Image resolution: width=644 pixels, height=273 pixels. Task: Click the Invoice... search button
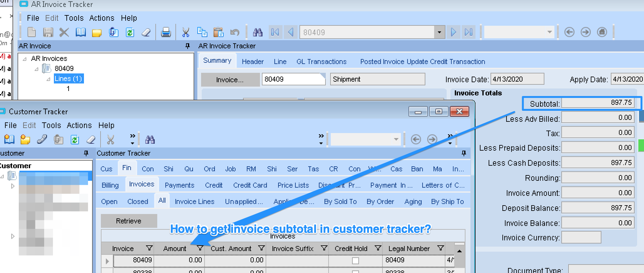230,80
